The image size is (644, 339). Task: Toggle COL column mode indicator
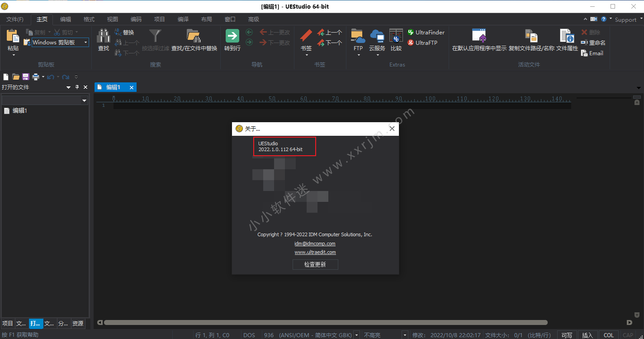point(609,335)
